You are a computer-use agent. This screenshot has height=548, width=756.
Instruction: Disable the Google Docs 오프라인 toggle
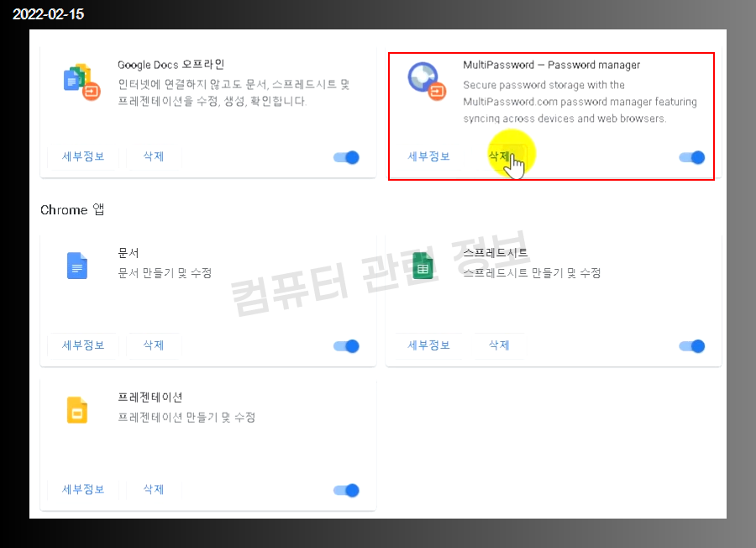346,157
